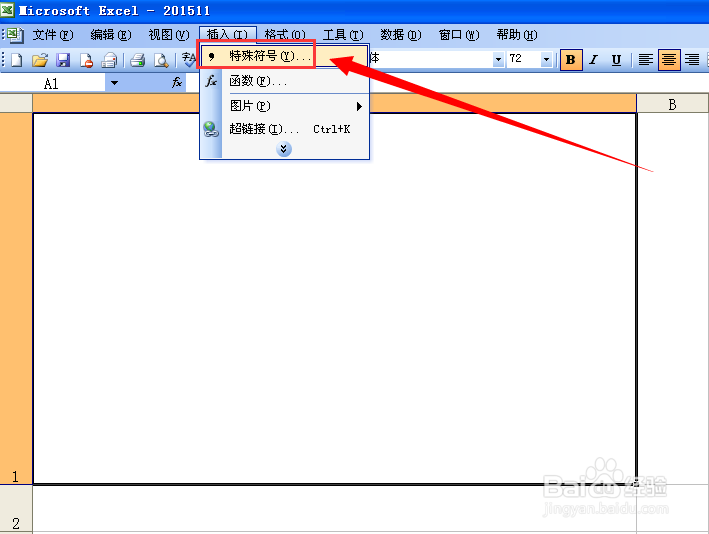Open the 窗口(W) menu
709x534 pixels.
pyautogui.click(x=459, y=35)
